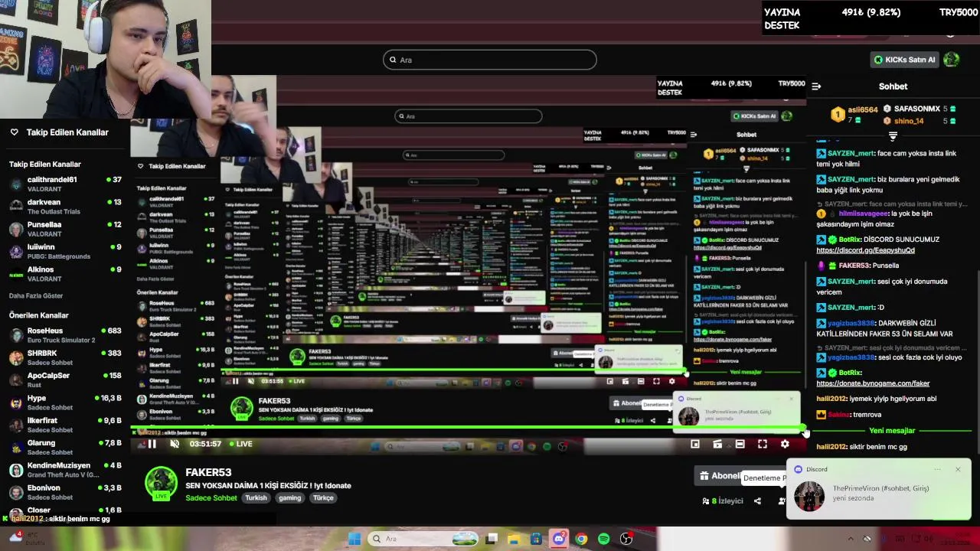Open Punsellaa channel in sidebar
980x551 pixels.
coord(65,229)
